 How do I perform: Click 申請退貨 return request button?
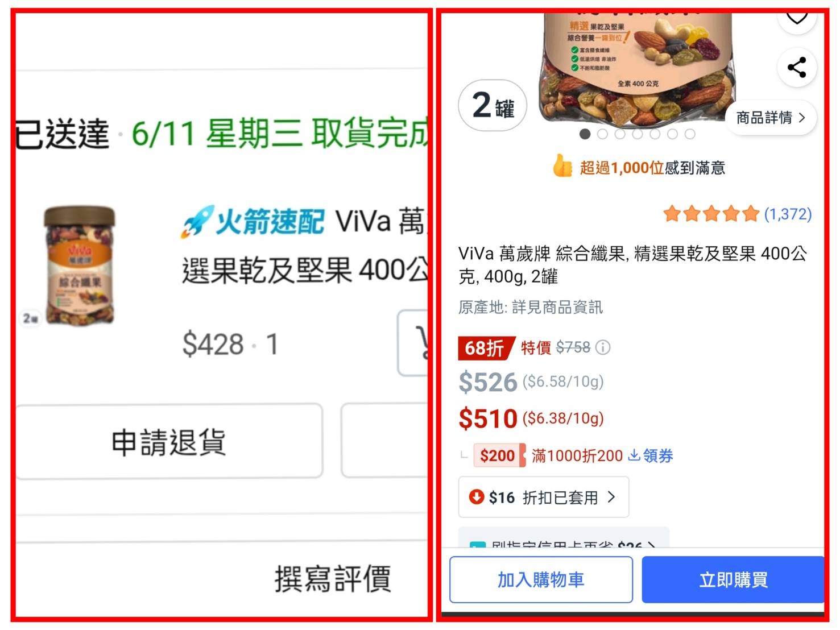point(169,442)
